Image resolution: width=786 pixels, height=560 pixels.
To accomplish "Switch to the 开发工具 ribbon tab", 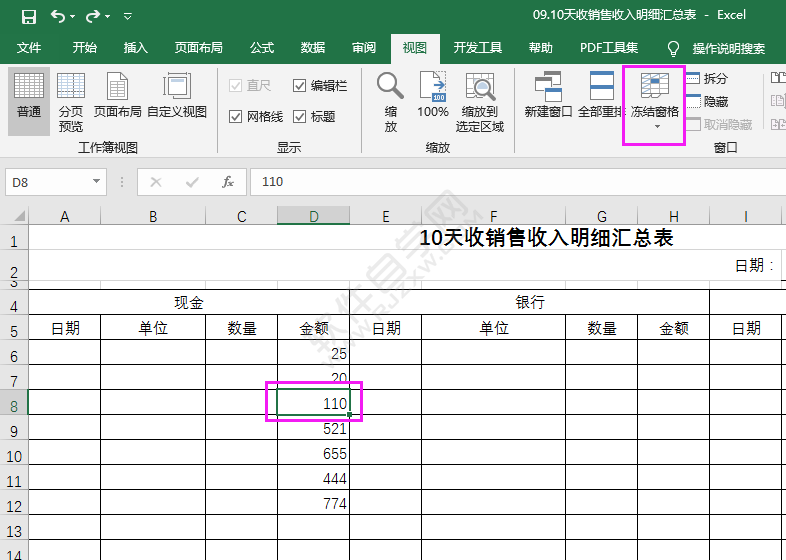I will click(x=478, y=48).
